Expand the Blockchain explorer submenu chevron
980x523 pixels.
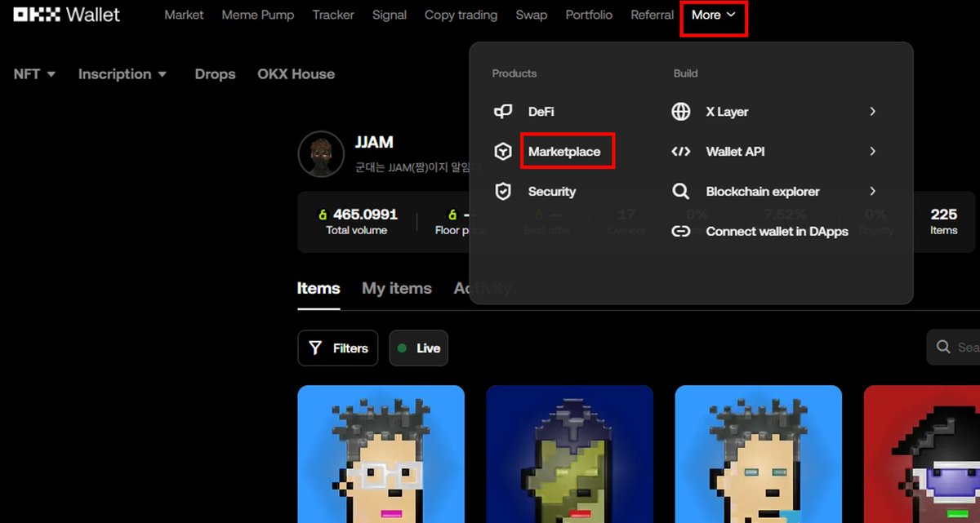coord(872,192)
